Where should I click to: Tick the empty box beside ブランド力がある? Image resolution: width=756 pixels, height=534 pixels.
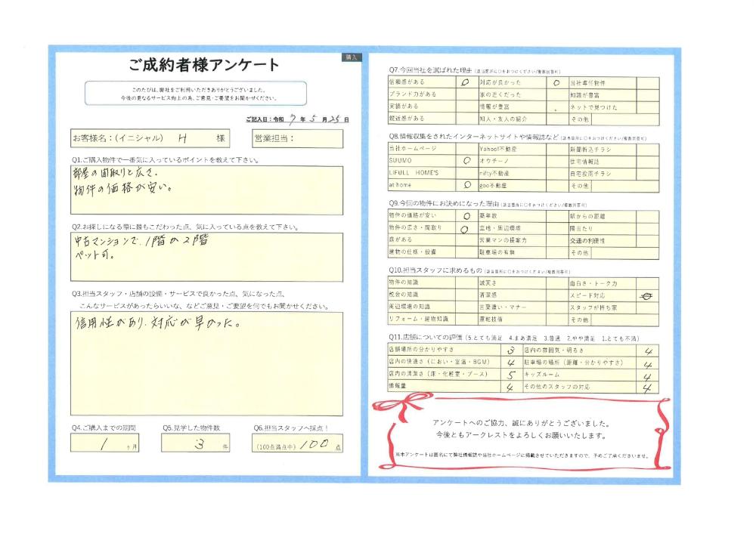pyautogui.click(x=466, y=94)
